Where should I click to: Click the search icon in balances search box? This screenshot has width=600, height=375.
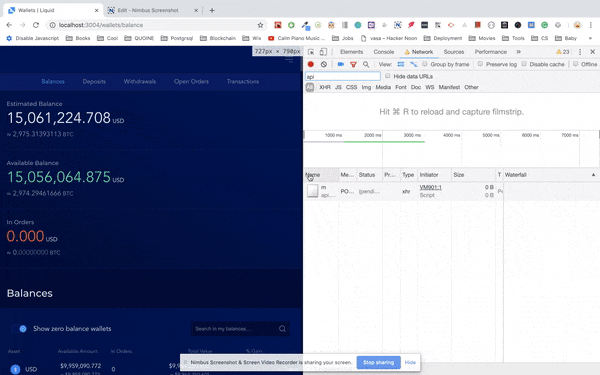282,329
